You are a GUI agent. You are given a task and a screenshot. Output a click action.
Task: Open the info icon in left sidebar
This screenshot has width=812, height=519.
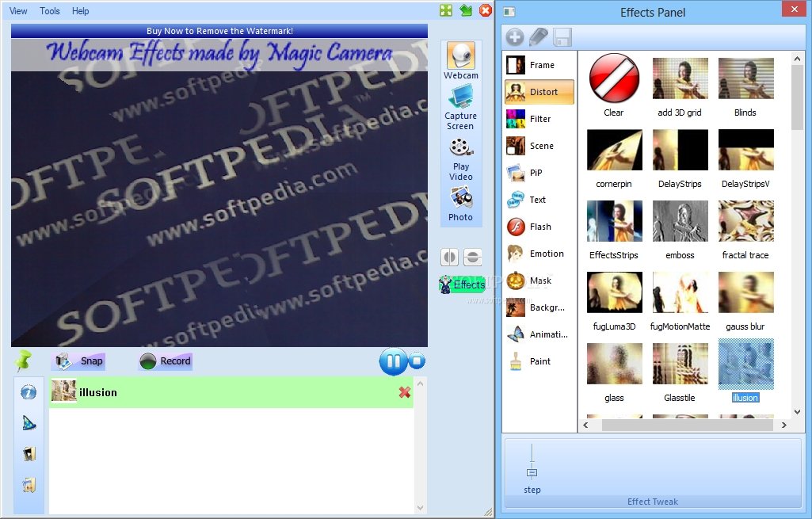coord(29,392)
